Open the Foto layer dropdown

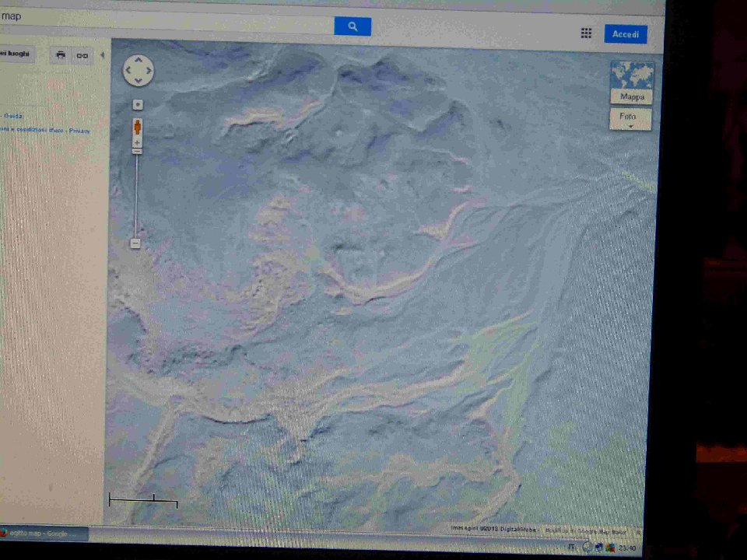630,119
